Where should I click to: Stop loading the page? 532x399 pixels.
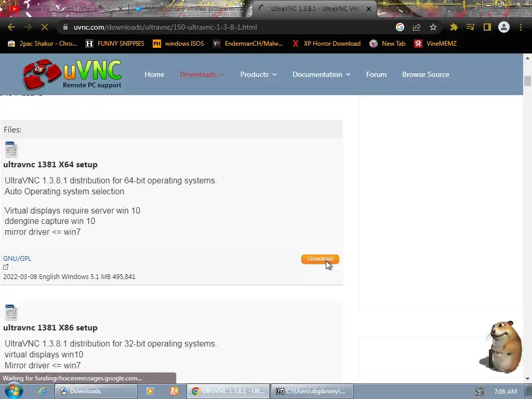point(45,27)
